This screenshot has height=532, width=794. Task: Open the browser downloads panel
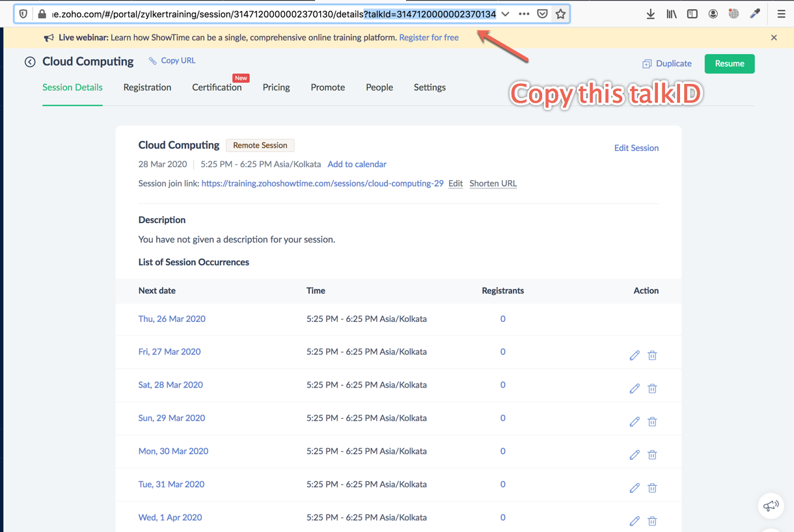[x=650, y=14]
